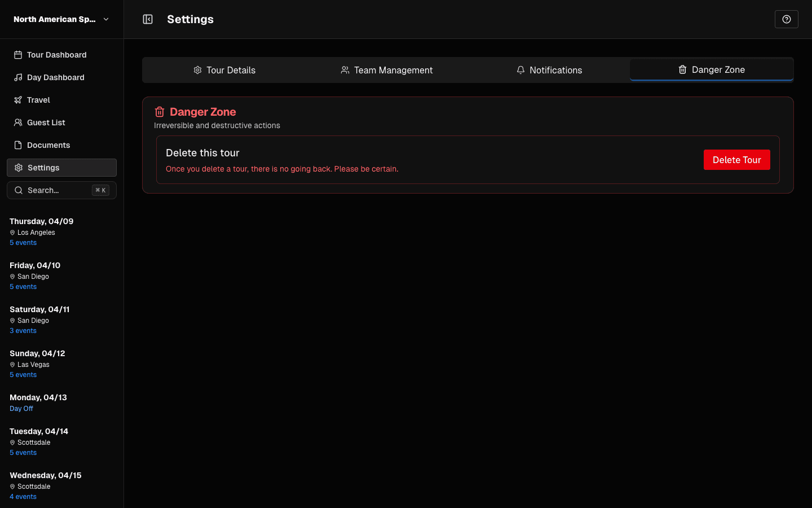Image resolution: width=812 pixels, height=508 pixels.
Task: Select the Notifications tab
Action: 549,69
